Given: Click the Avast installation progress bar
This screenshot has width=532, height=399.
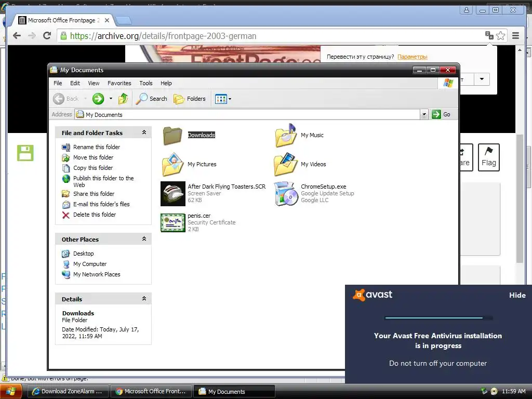Looking at the screenshot, I should (x=438, y=318).
